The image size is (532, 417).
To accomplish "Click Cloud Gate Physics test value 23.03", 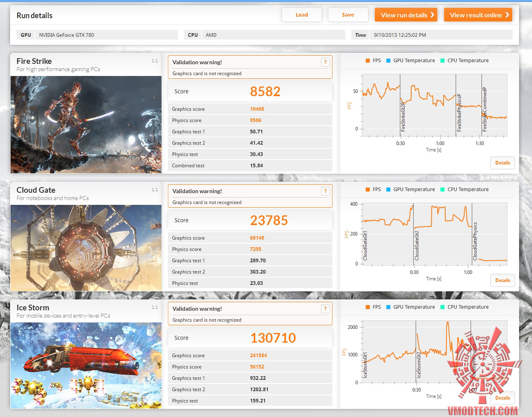I will click(x=257, y=283).
